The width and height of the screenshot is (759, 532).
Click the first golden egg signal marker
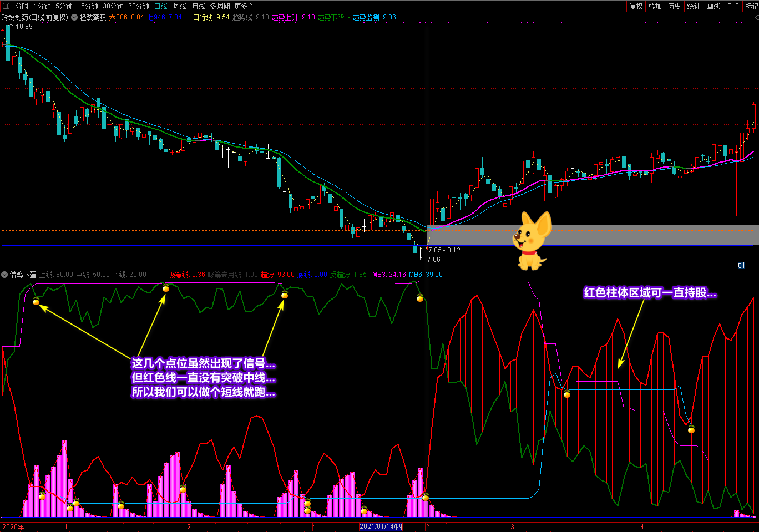point(36,302)
